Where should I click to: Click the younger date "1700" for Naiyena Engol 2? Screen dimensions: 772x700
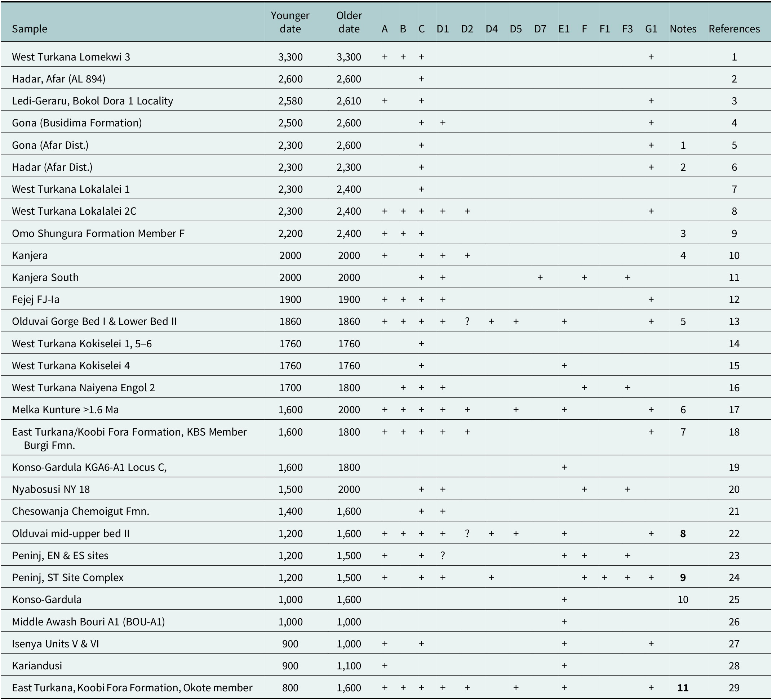click(x=290, y=388)
